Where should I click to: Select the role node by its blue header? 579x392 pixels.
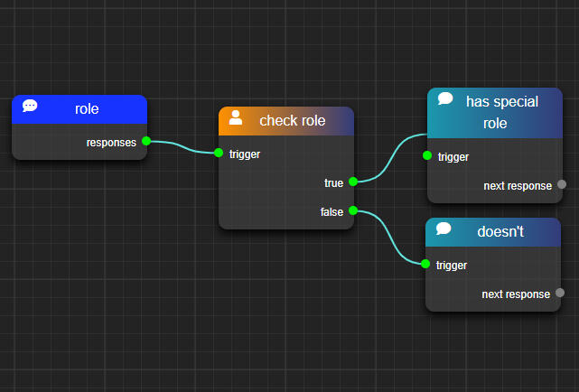(x=87, y=108)
